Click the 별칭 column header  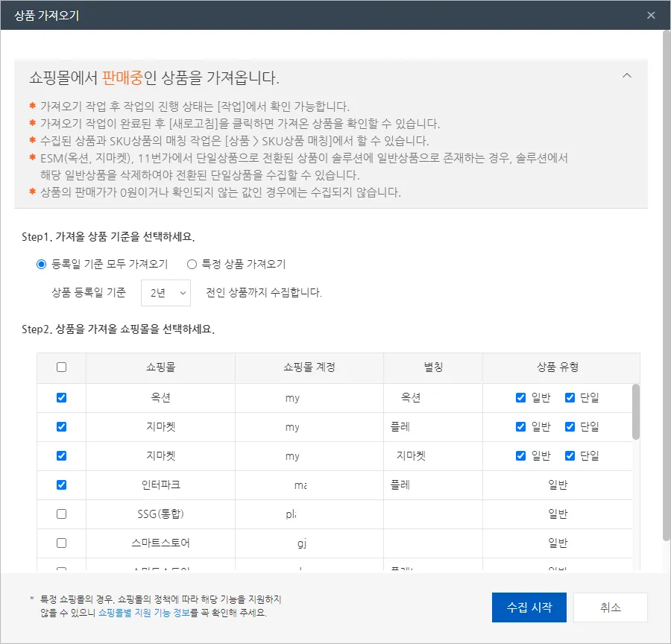[433, 367]
